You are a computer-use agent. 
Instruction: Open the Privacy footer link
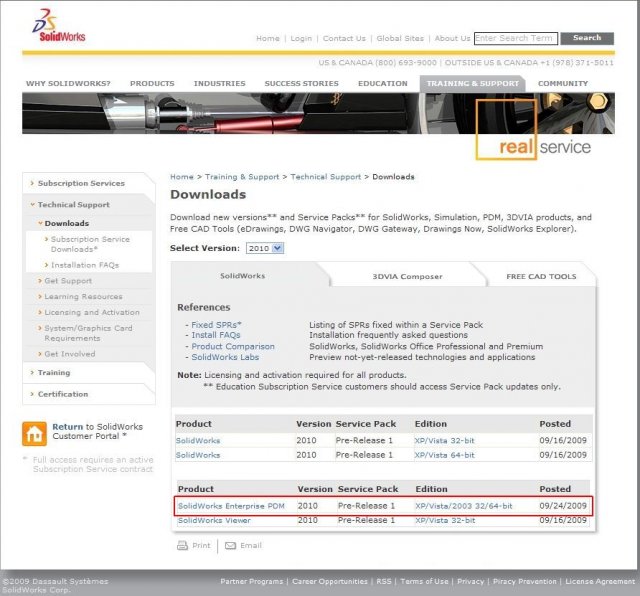pyautogui.click(x=470, y=581)
